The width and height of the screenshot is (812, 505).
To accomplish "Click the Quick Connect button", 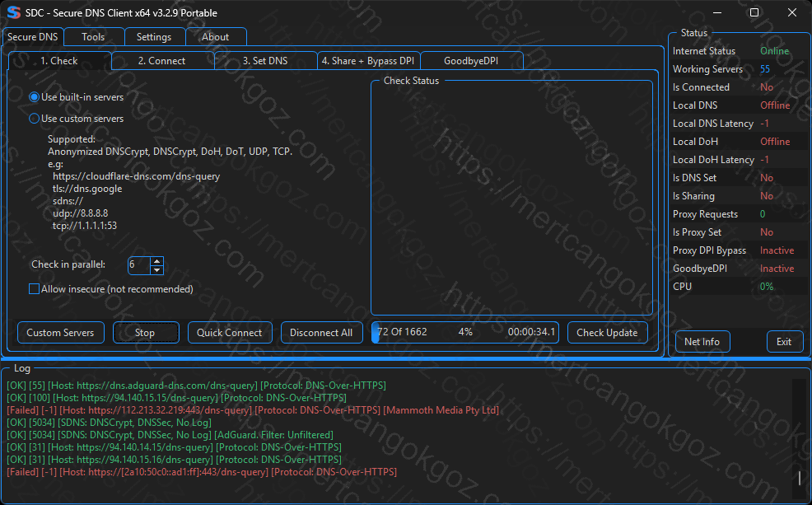I will (230, 333).
